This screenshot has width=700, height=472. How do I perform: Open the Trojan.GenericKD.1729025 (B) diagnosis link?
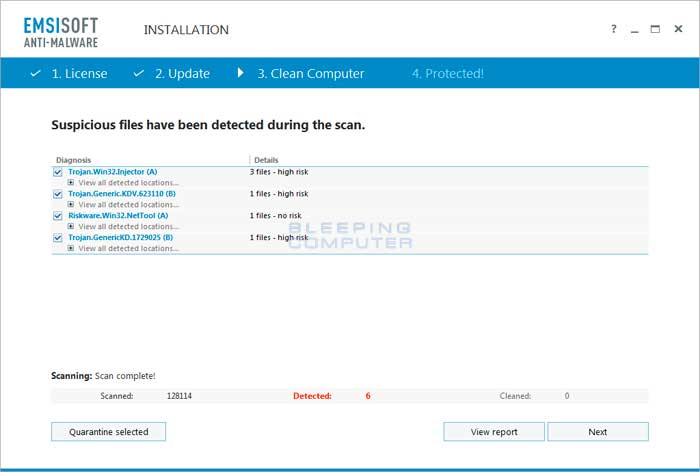pyautogui.click(x=121, y=237)
